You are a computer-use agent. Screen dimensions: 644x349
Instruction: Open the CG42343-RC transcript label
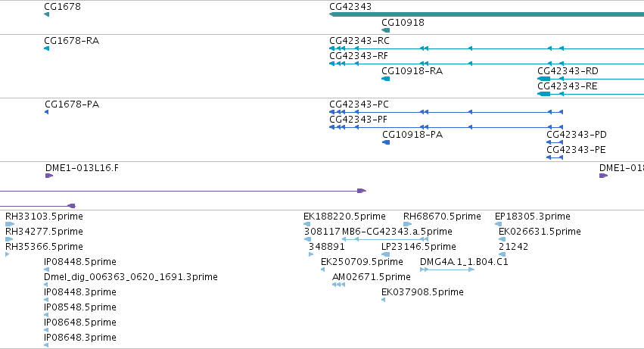359,41
